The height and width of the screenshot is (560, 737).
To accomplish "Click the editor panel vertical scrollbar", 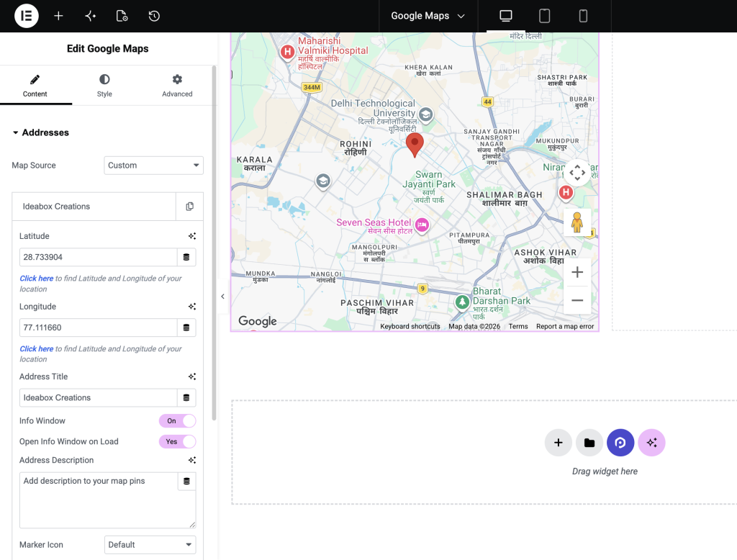I will [214, 243].
